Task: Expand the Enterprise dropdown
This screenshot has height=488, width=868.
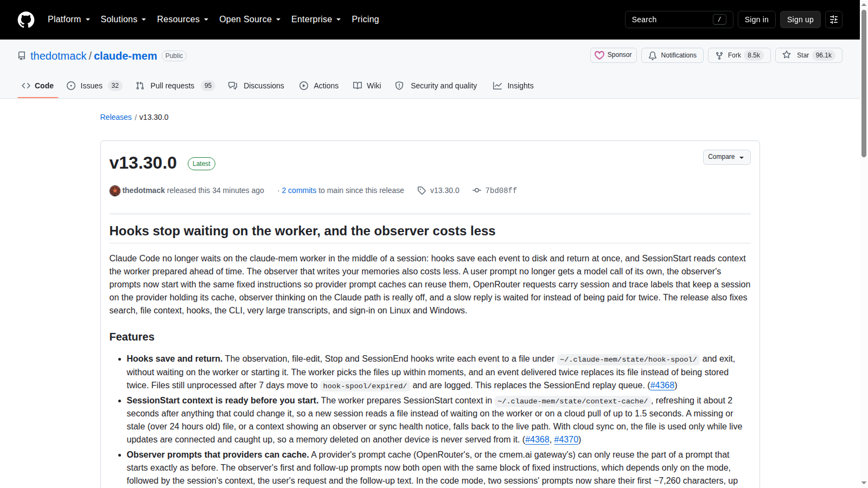Action: click(x=316, y=20)
